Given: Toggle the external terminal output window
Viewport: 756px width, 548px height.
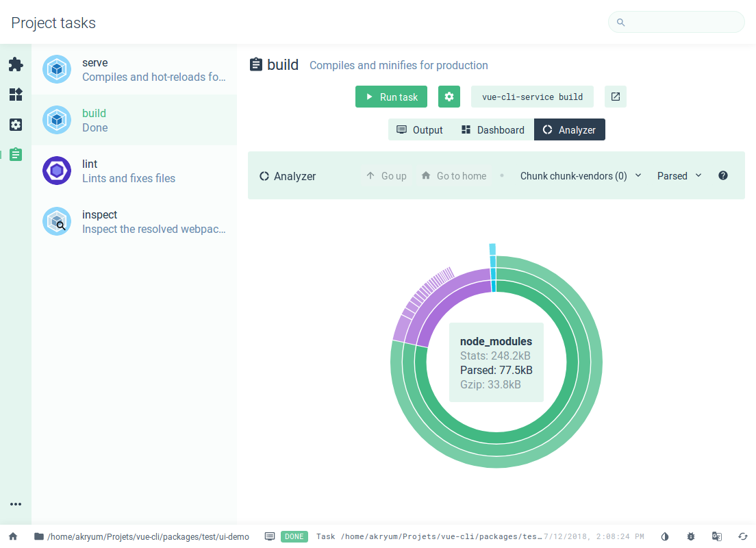Looking at the screenshot, I should point(615,97).
